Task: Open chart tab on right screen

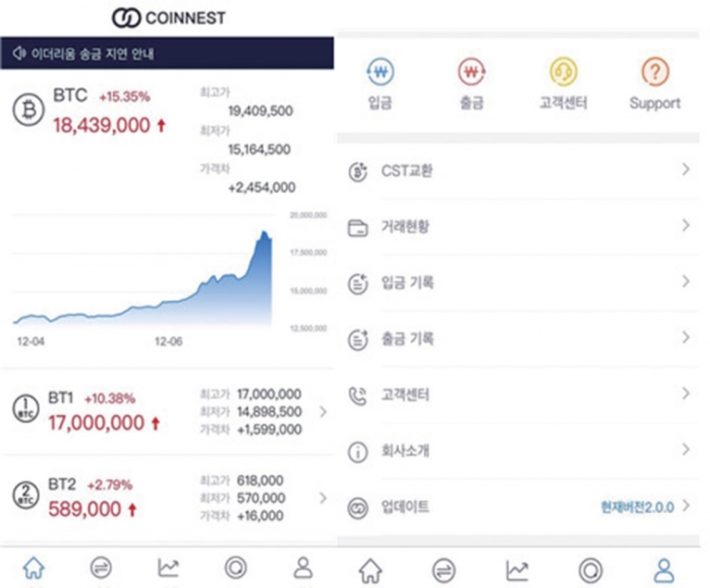Action: point(517,570)
